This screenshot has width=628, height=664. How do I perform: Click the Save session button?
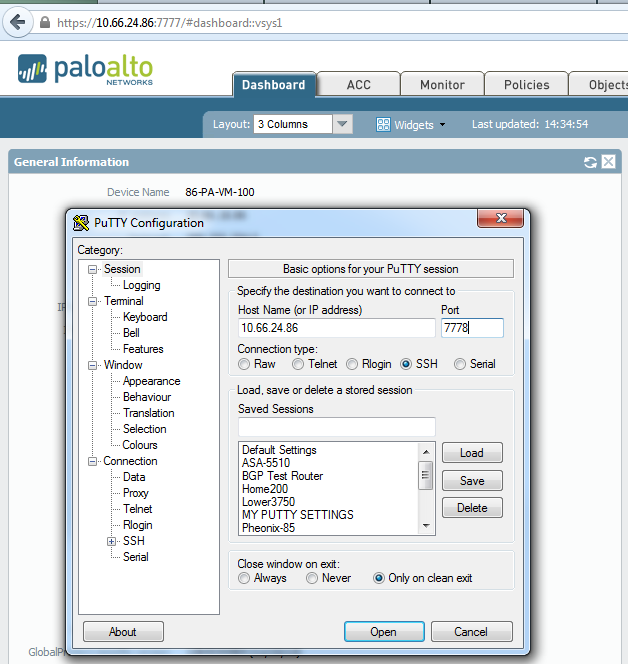(x=472, y=481)
